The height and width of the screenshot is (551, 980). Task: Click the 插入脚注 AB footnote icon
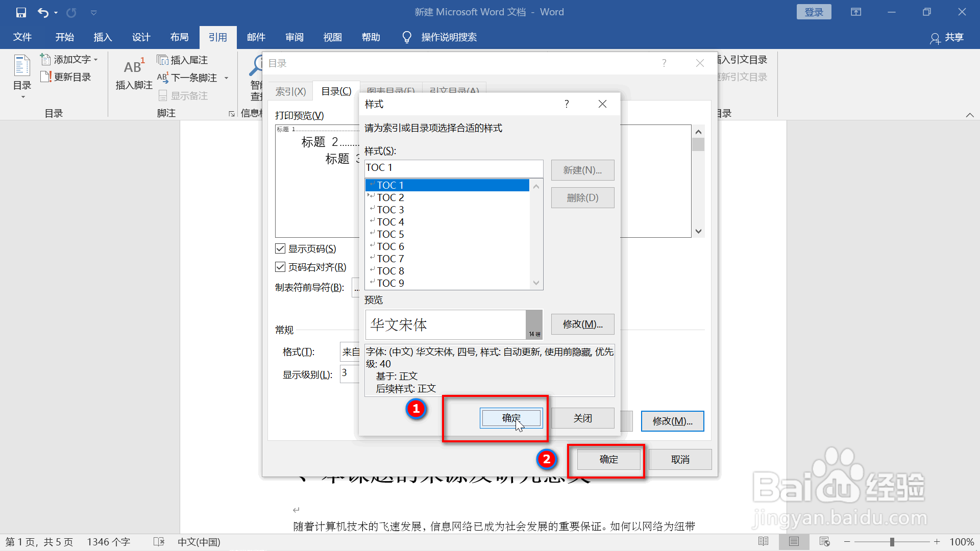point(134,67)
